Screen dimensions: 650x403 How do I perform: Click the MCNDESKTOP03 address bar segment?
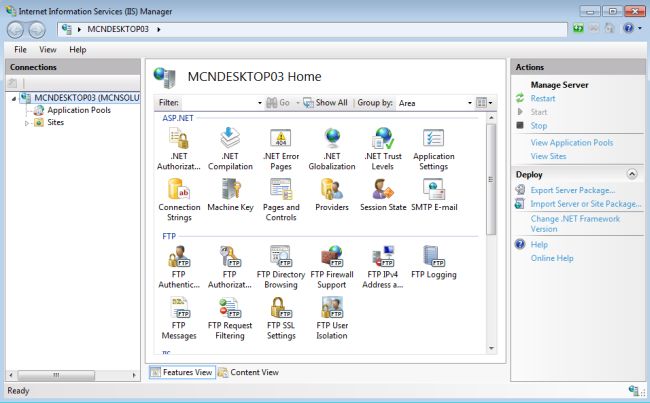click(118, 29)
